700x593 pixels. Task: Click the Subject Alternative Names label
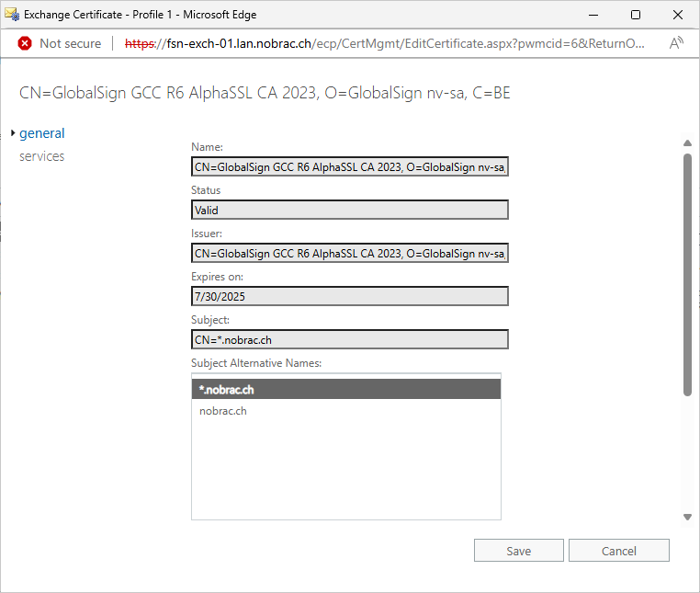256,363
